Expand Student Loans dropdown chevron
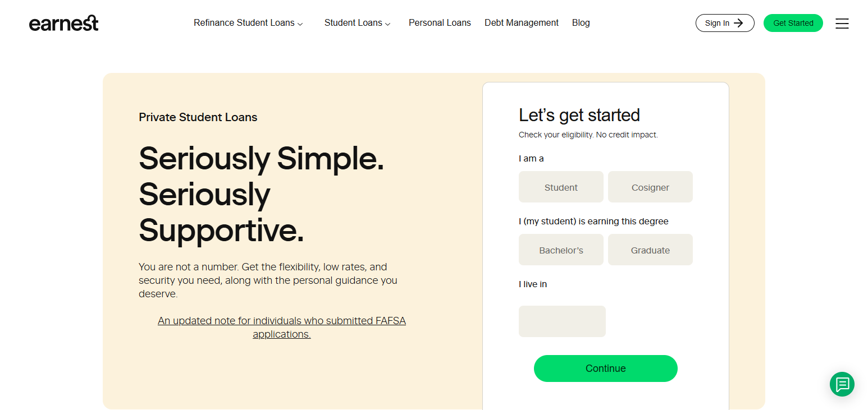Screen dimensions: 868x410 [387, 24]
